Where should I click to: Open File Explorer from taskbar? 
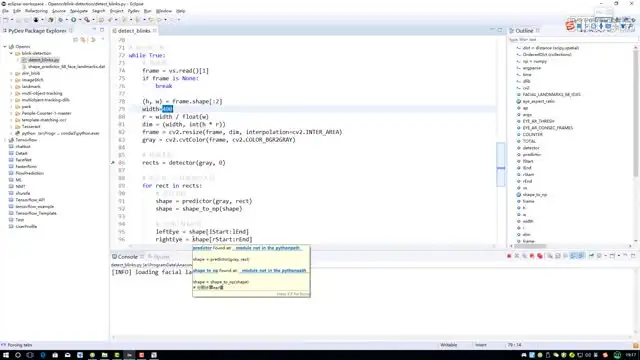(x=104, y=355)
